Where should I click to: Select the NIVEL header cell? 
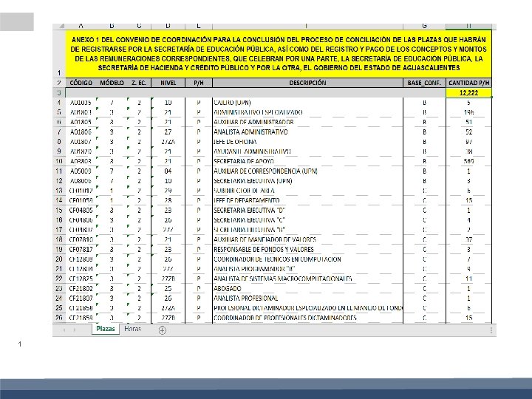click(168, 83)
